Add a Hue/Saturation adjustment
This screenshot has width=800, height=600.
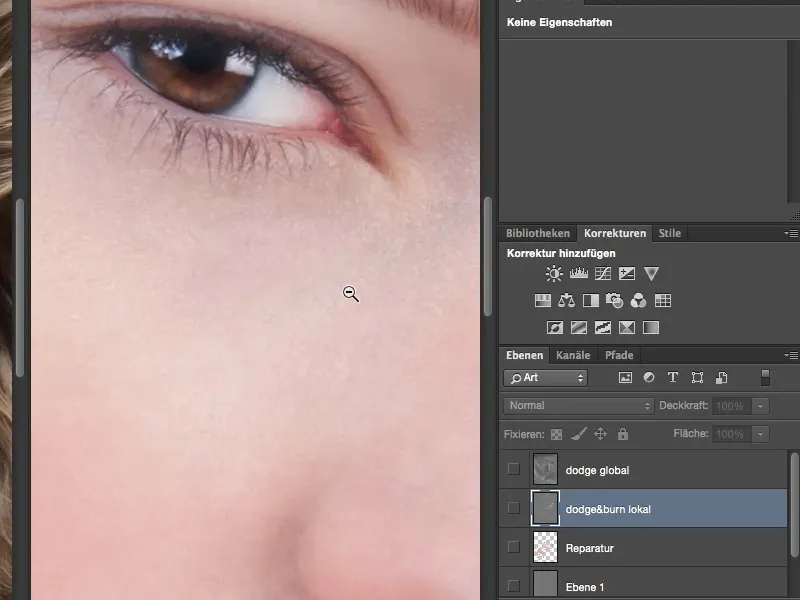541,298
